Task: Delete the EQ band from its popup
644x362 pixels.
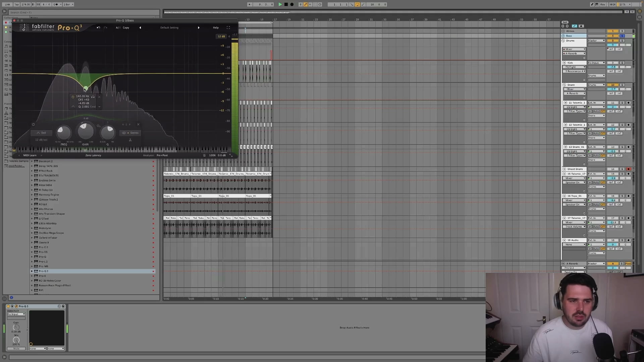Action: click(99, 97)
